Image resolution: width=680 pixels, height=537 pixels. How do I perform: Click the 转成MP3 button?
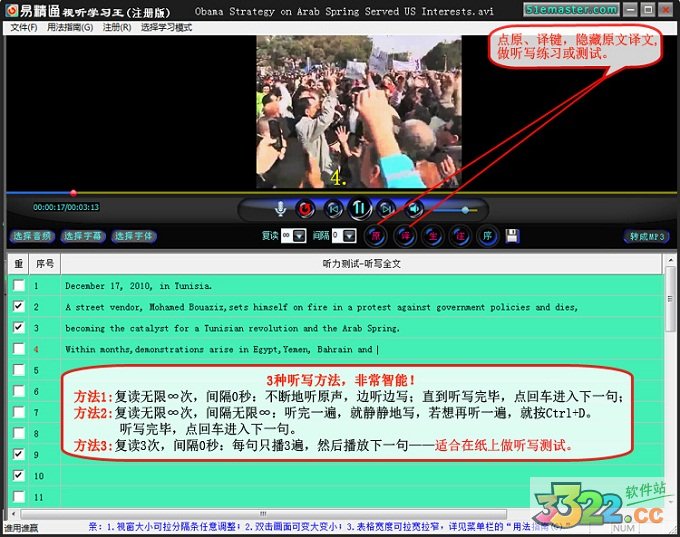click(647, 236)
